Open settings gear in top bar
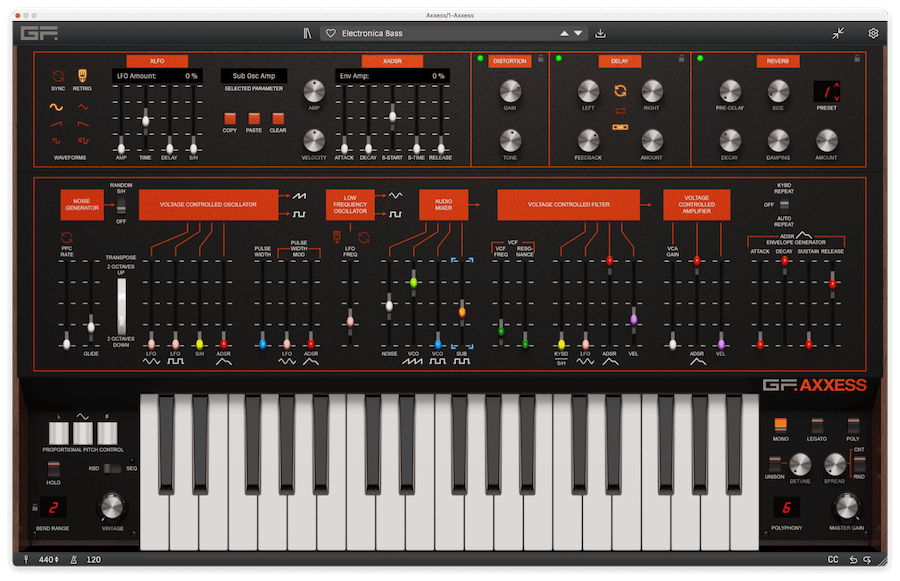Image resolution: width=900 pixels, height=581 pixels. coord(873,33)
